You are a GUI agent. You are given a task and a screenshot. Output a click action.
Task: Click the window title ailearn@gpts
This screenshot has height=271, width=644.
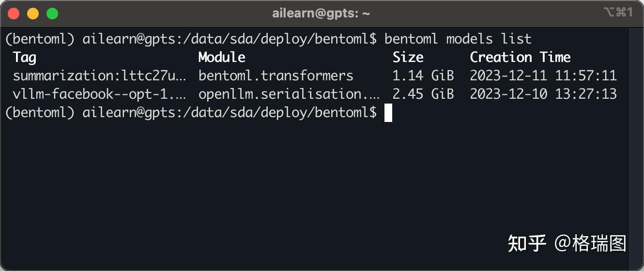[x=321, y=14]
